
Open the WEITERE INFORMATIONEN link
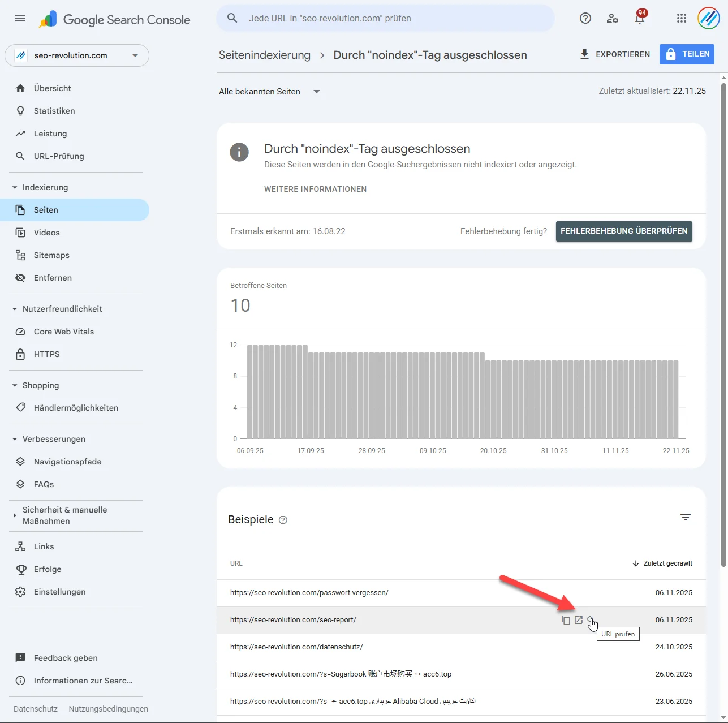click(315, 189)
